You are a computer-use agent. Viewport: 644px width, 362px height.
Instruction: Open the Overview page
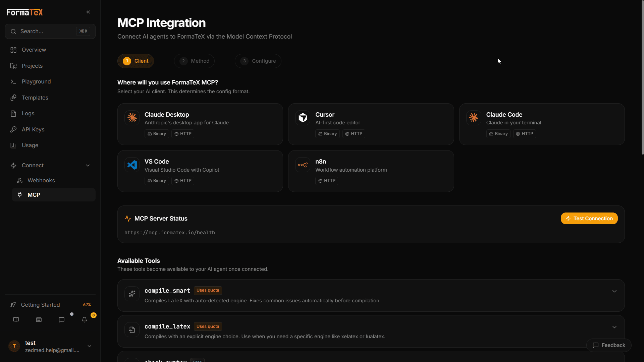(50, 50)
